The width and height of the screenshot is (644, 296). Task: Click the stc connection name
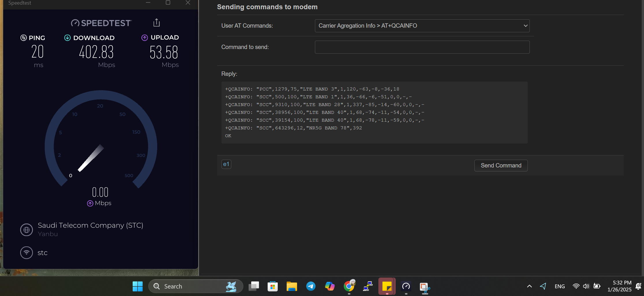coord(42,253)
